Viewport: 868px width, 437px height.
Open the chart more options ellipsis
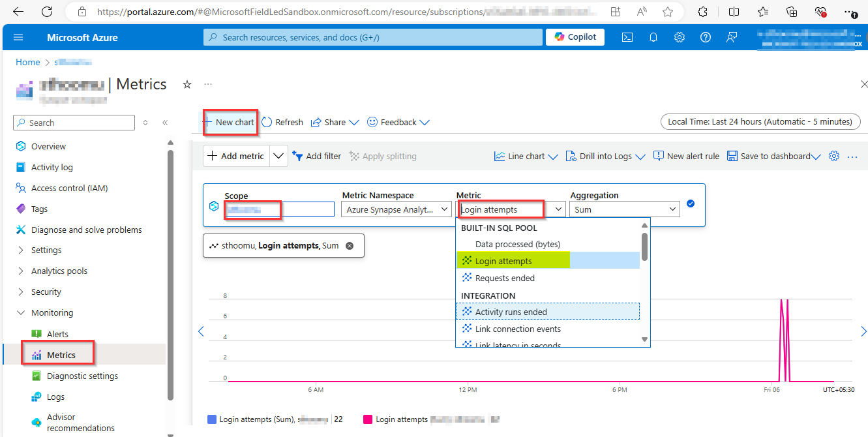coord(852,157)
